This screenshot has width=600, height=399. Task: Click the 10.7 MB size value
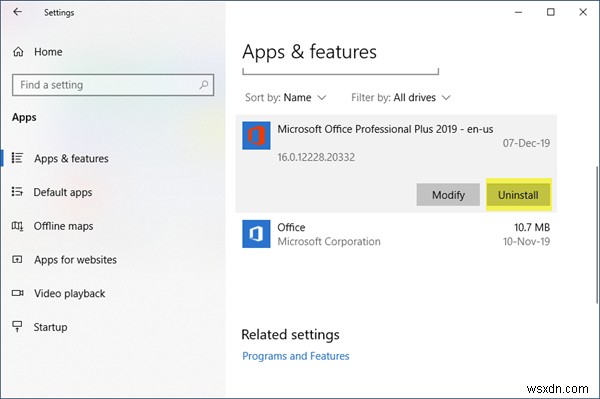click(x=532, y=227)
